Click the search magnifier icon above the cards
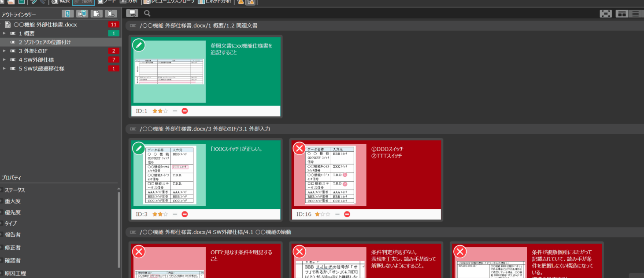The height and width of the screenshot is (278, 644). tap(147, 13)
